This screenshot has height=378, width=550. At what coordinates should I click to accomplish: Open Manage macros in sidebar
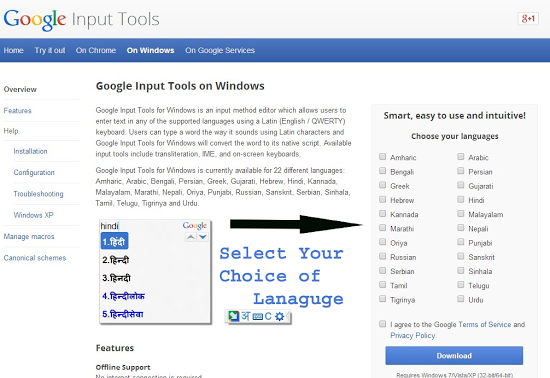pyautogui.click(x=29, y=237)
